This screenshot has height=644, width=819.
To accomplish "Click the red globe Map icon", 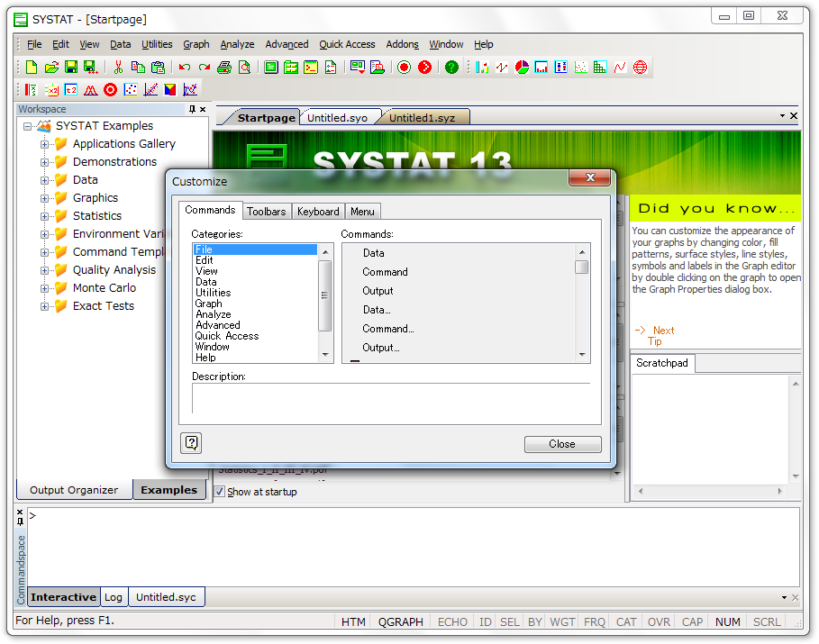I will (640, 68).
